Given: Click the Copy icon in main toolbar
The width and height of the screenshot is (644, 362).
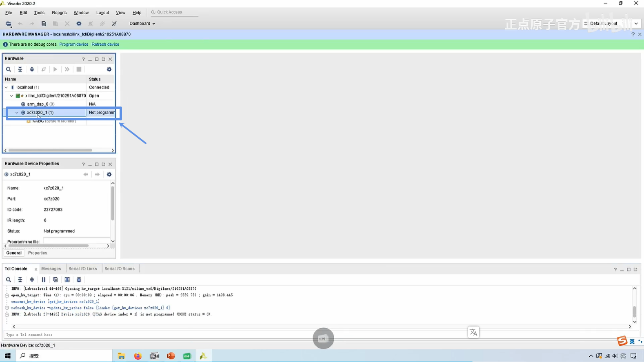Looking at the screenshot, I should click(x=44, y=24).
